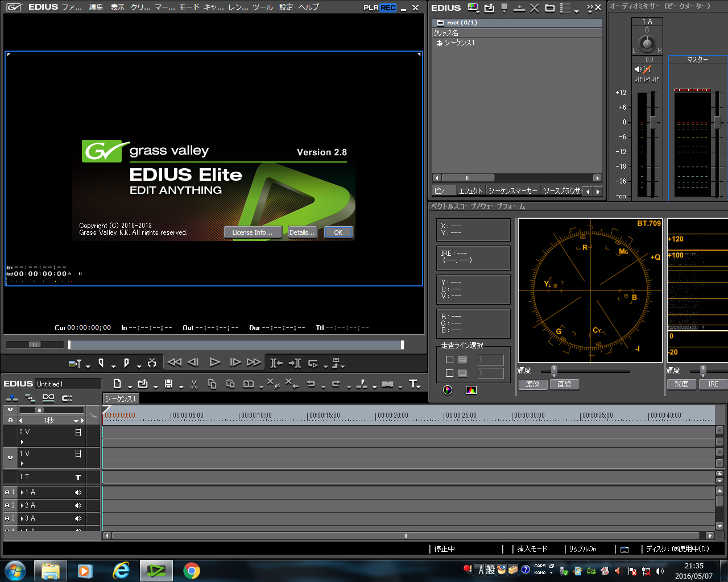This screenshot has height=582, width=728.
Task: Step to next frame in player
Action: [x=235, y=362]
